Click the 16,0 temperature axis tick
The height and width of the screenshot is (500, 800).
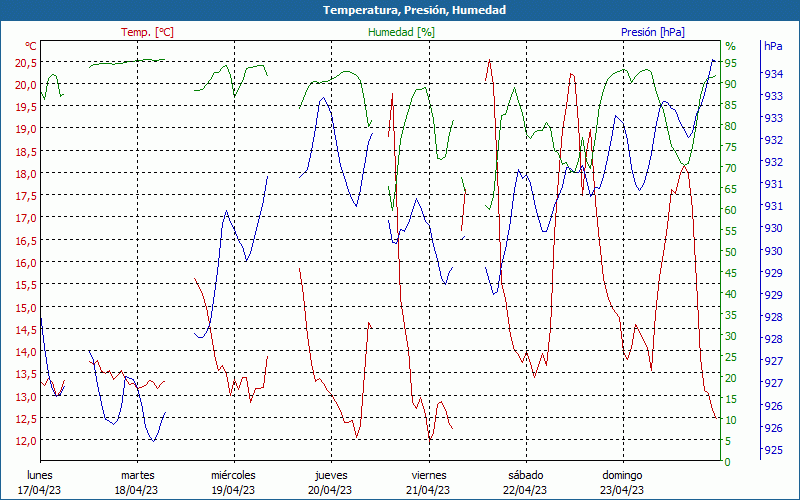[x=26, y=263]
